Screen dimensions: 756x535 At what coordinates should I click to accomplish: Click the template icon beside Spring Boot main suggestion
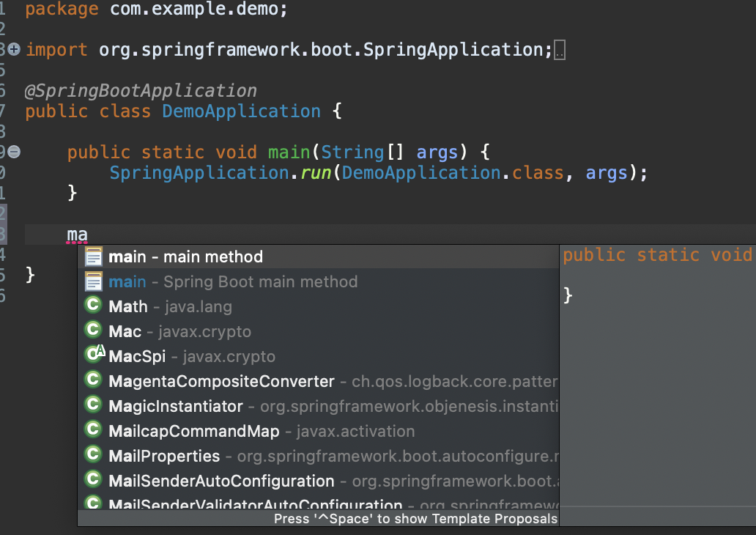[x=93, y=281]
